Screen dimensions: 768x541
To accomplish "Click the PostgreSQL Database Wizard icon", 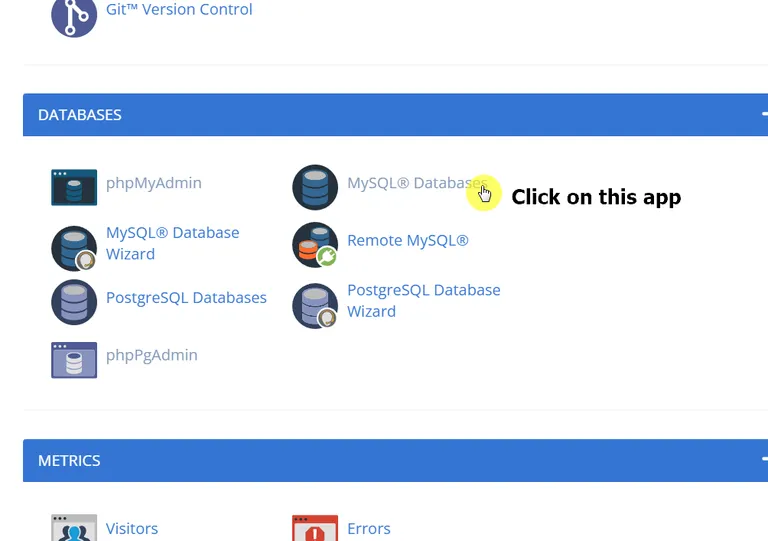I will pyautogui.click(x=315, y=306).
